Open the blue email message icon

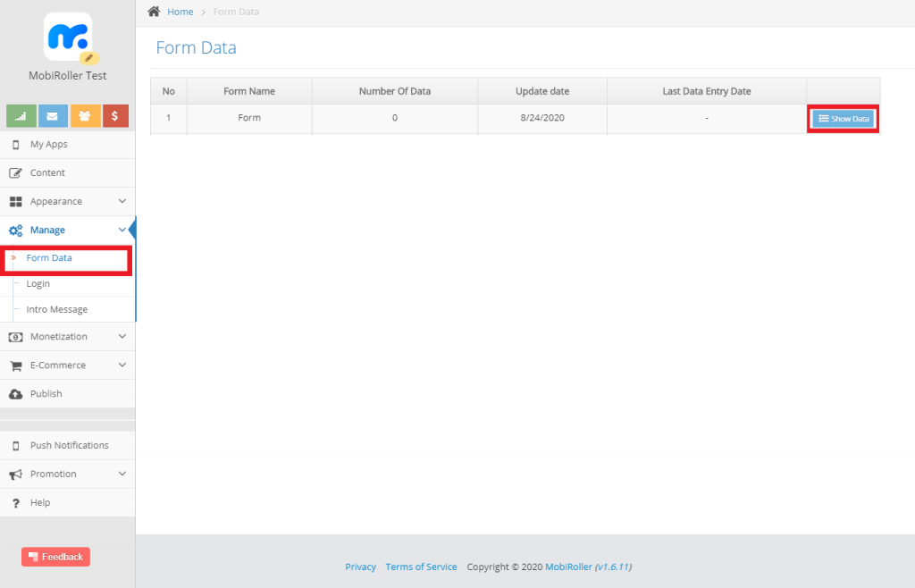pyautogui.click(x=52, y=115)
